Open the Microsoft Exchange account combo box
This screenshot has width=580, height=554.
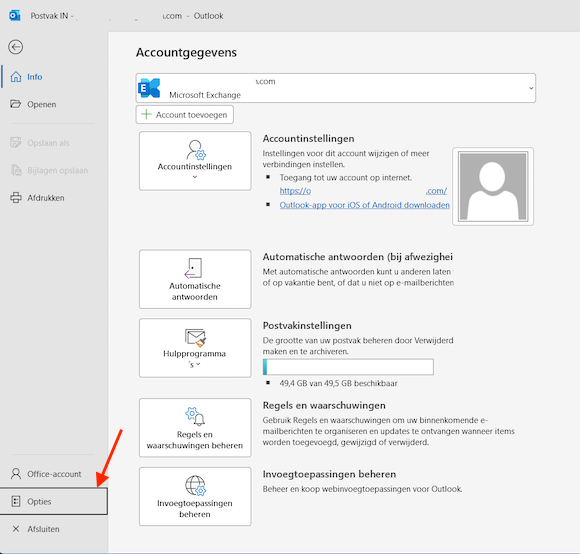point(335,88)
